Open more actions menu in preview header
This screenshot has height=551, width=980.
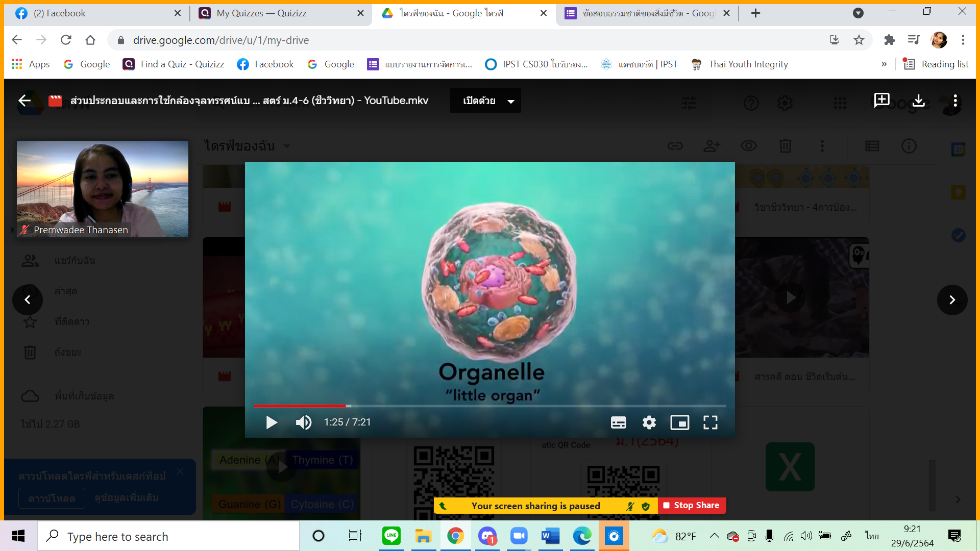coord(955,101)
